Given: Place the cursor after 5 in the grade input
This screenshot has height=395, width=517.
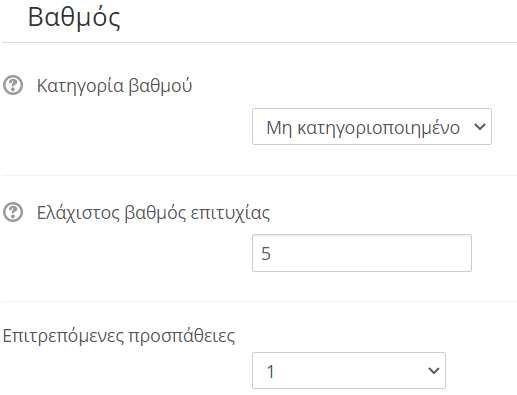Looking at the screenshot, I should tap(272, 254).
